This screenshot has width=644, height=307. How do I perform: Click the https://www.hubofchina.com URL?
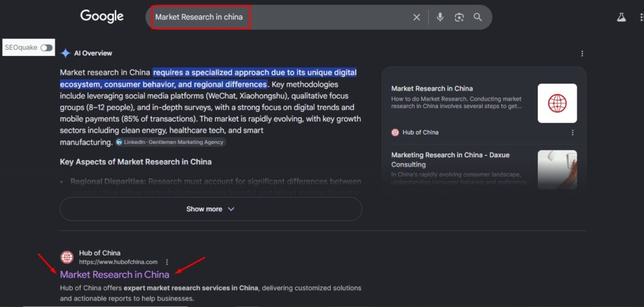click(x=118, y=262)
